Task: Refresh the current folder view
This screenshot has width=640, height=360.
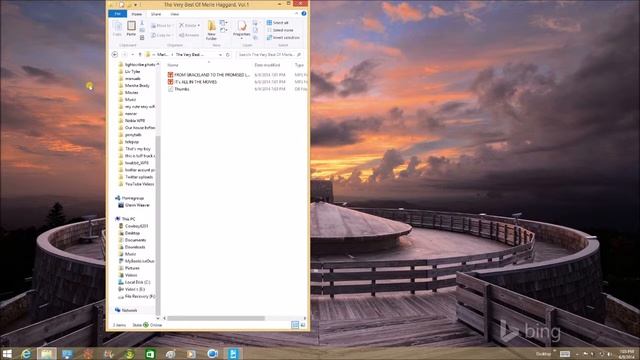Action: tap(228, 54)
